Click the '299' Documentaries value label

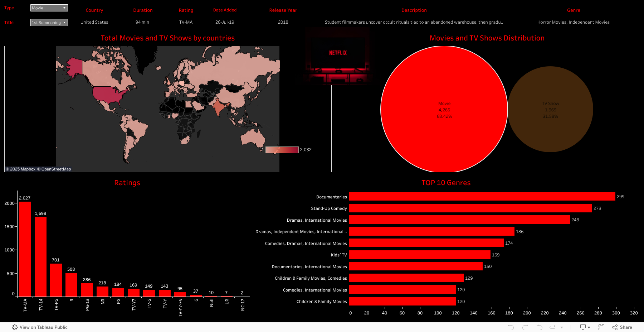pos(620,197)
